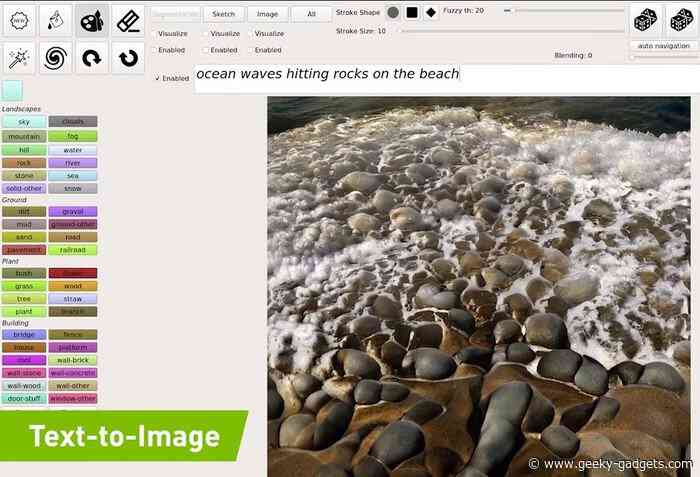Select the wood label
Screen dimensions: 700x477
[x=73, y=286]
